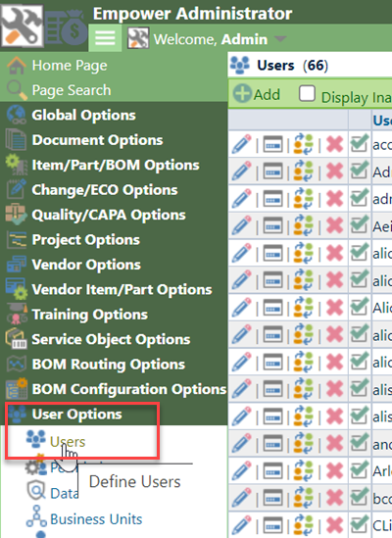Screen dimensions: 392x538
Task: Edit user 'bcc' with pencil icon
Action: tap(241, 498)
